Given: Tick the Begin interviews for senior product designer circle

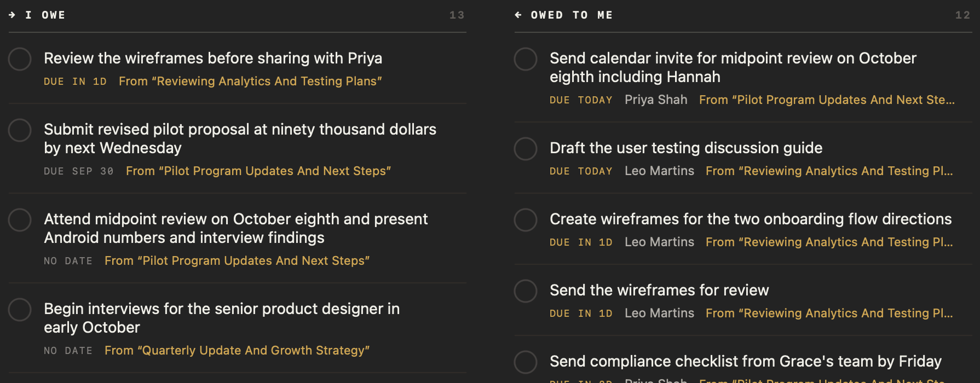Looking at the screenshot, I should click(x=20, y=310).
